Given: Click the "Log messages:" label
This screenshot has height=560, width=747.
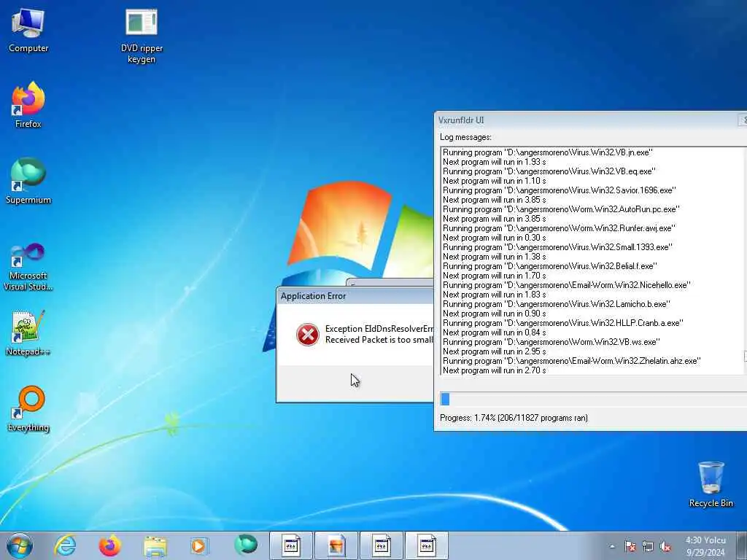Looking at the screenshot, I should (465, 137).
